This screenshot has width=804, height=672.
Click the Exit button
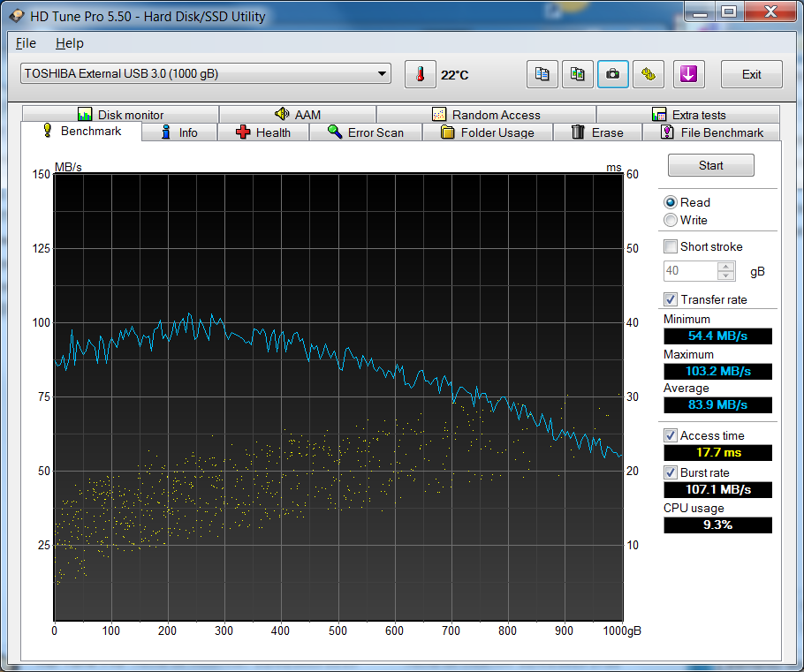[x=752, y=74]
